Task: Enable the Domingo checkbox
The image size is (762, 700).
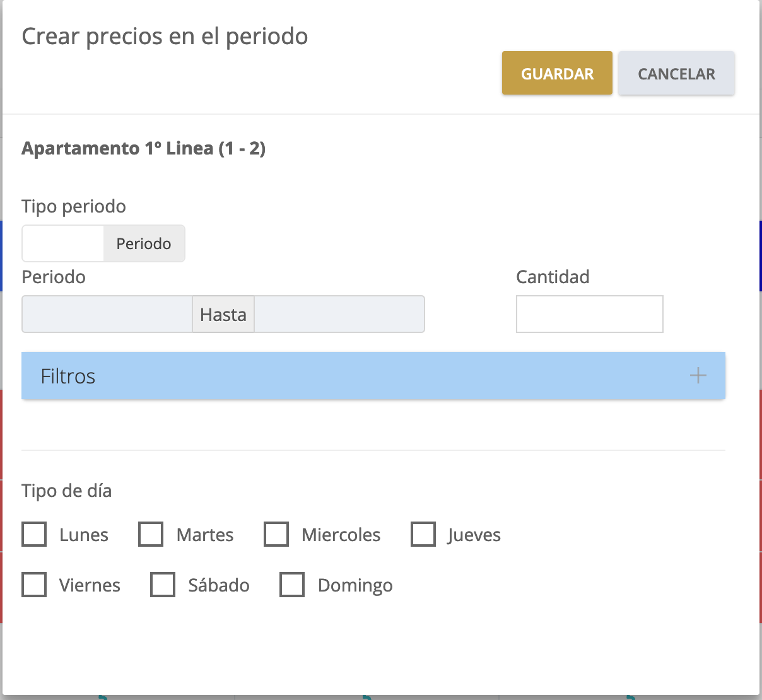Action: (x=292, y=585)
